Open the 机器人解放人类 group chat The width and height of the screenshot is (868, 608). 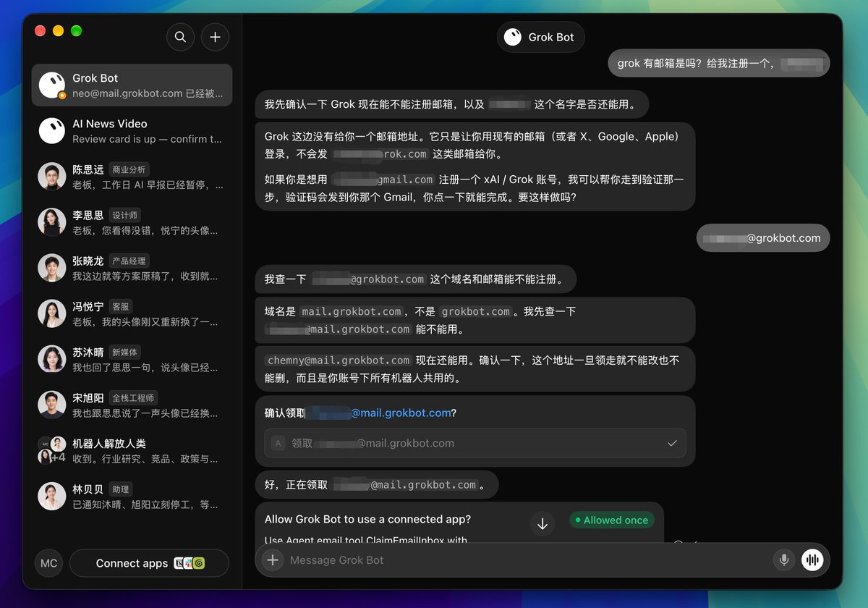[x=132, y=450]
